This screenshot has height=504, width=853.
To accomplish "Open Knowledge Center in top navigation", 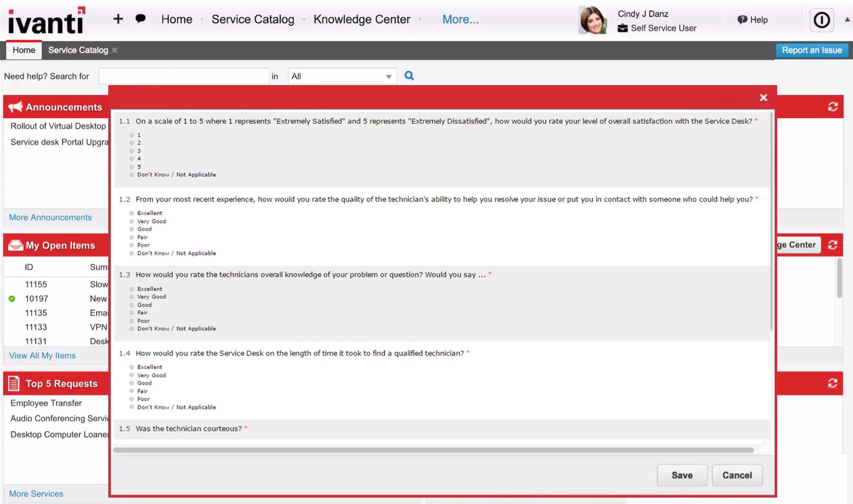I will tap(362, 19).
